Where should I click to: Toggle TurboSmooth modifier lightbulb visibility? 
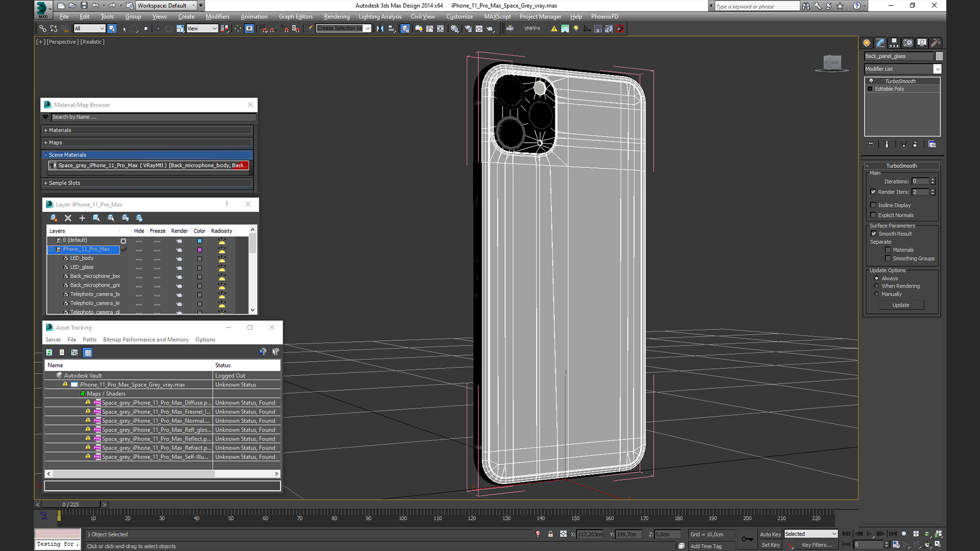coord(871,81)
